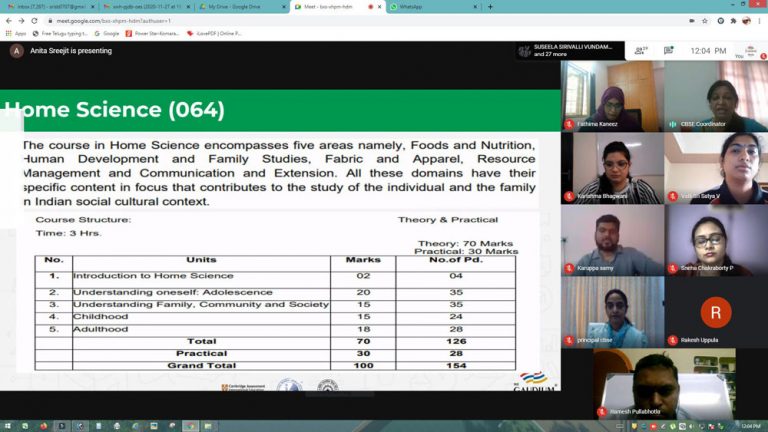Click speaking indicator on CBSE Coordinator tile
768x432 pixels.
click(x=672, y=124)
